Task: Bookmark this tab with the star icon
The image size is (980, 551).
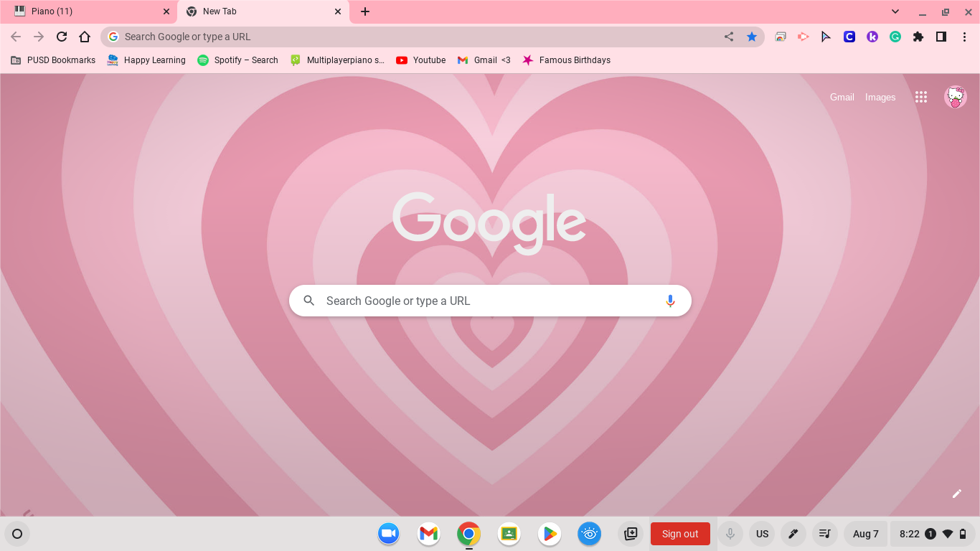Action: [752, 37]
